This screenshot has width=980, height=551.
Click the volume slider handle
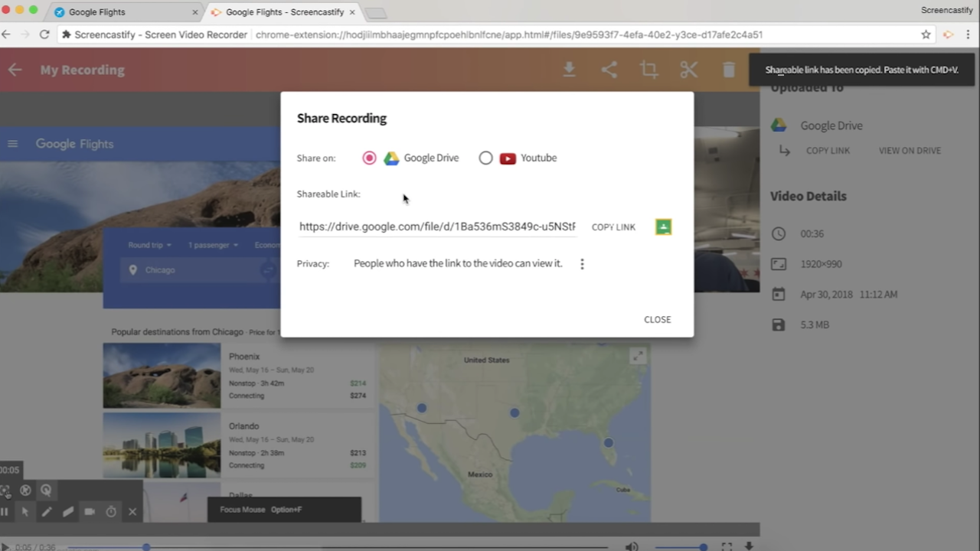click(x=703, y=547)
